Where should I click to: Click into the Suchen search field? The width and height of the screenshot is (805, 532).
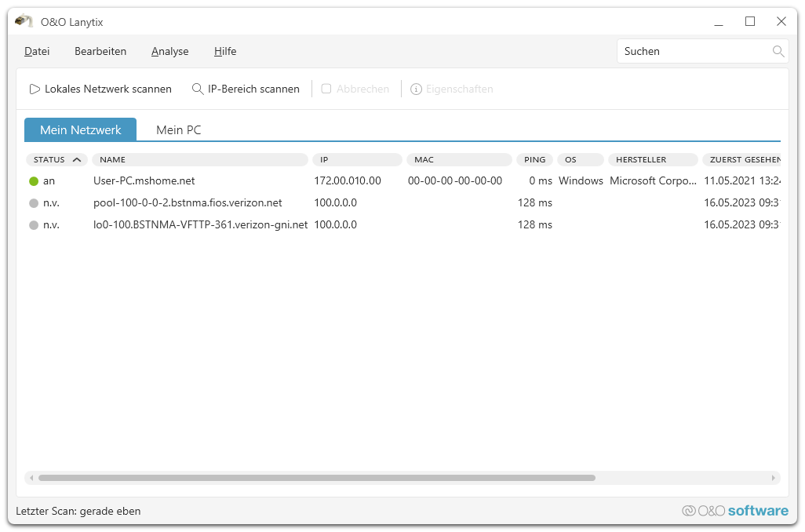coord(694,52)
